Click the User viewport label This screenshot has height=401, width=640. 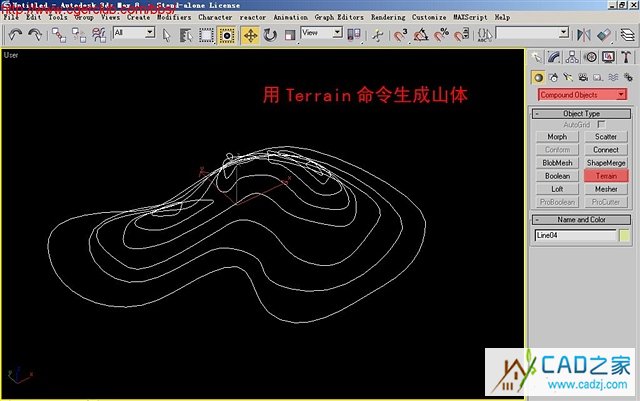pos(11,55)
